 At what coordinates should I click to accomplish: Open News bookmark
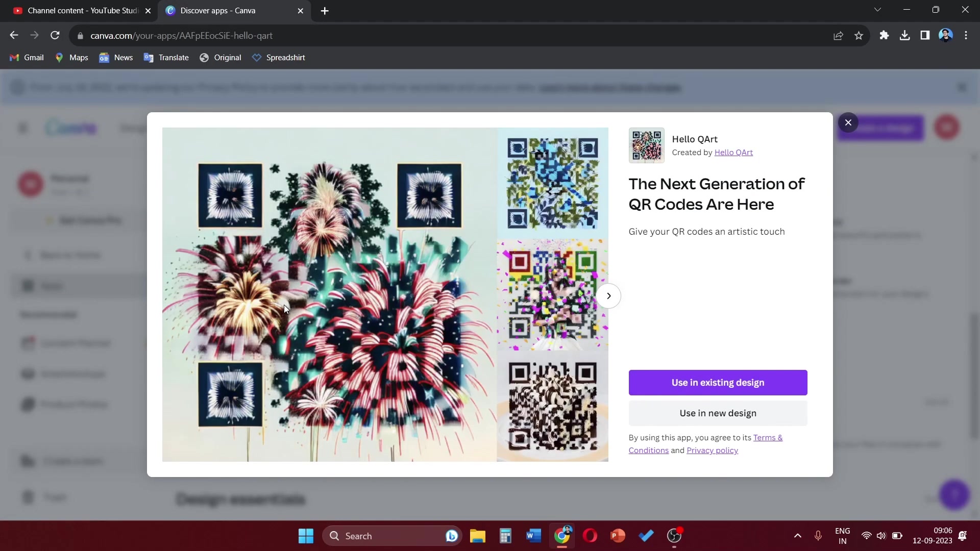(116, 58)
